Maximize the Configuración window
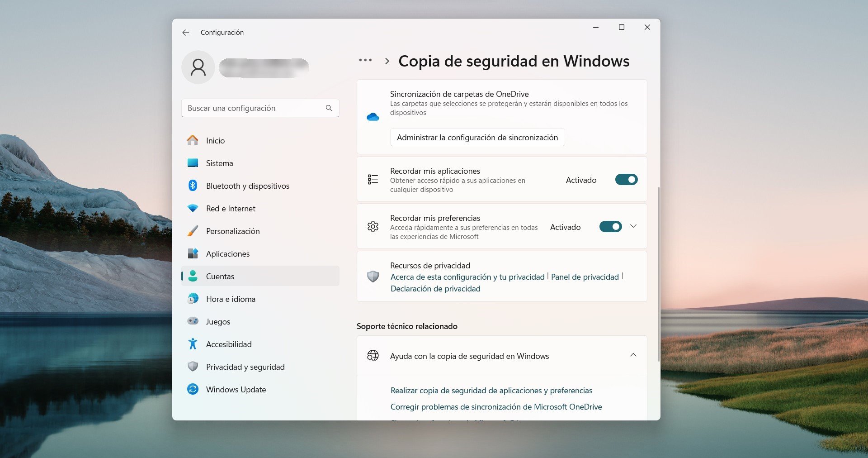Viewport: 868px width, 458px height. tap(622, 27)
